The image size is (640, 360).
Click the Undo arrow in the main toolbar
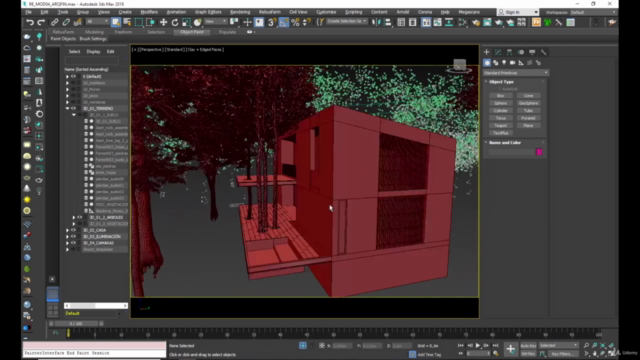point(30,22)
